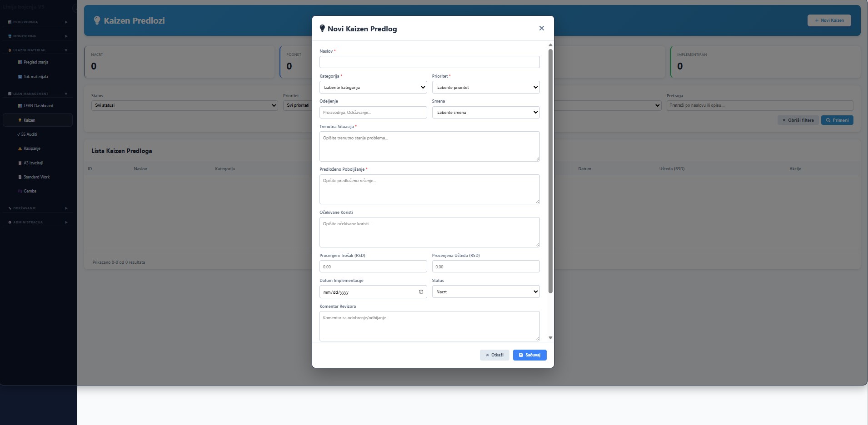Image resolution: width=868 pixels, height=425 pixels.
Task: Expand the Proizvodnja sidebar section
Action: (x=38, y=22)
